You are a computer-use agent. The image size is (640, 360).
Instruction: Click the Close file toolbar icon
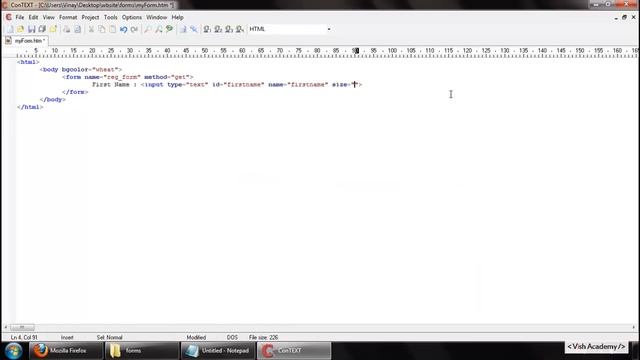tap(53, 29)
